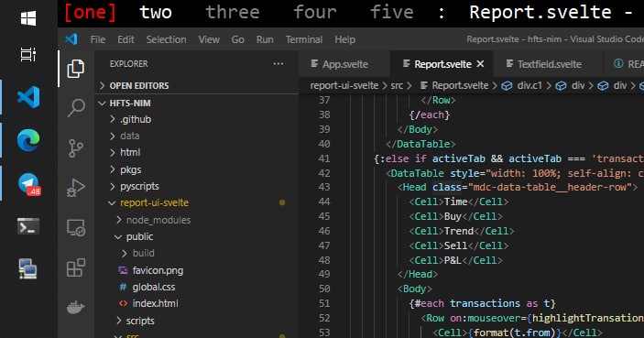Viewport: 644px width, 338px height.
Task: Switch to workspace two
Action: point(155,12)
